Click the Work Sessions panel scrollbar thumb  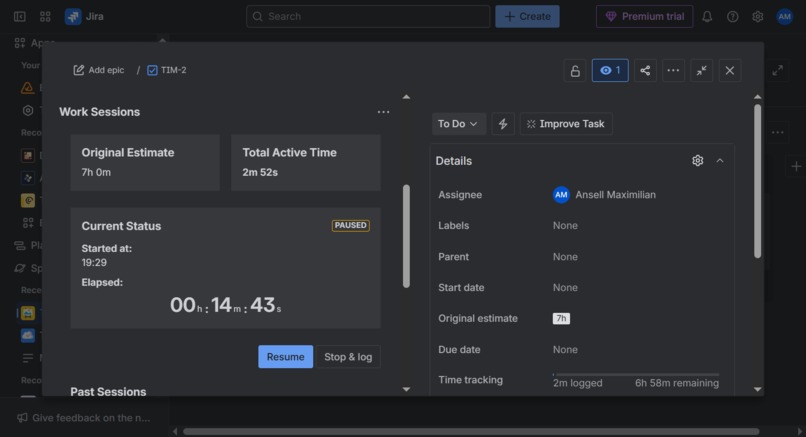[x=407, y=236]
